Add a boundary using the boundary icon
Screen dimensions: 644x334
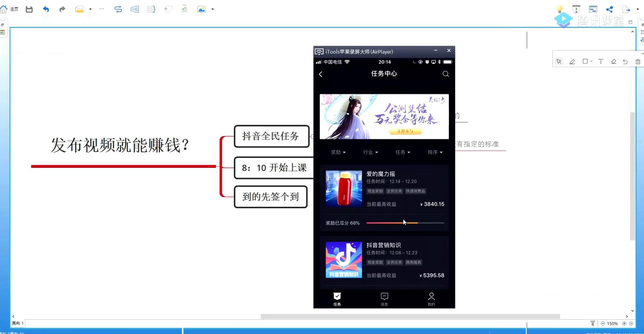pos(135,9)
